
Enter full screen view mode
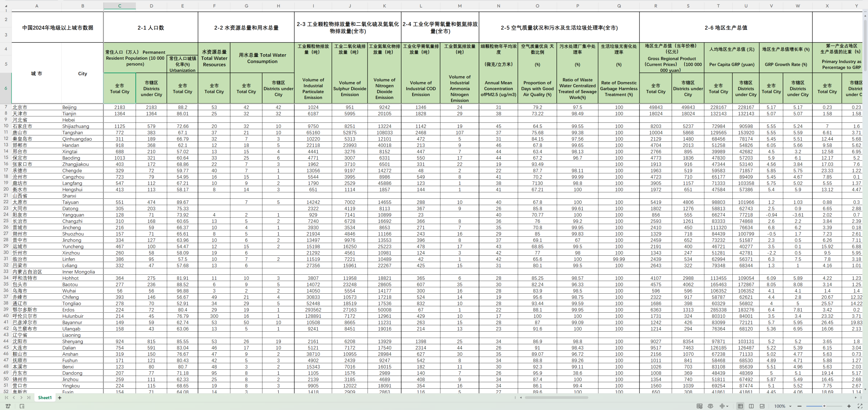[860, 406]
